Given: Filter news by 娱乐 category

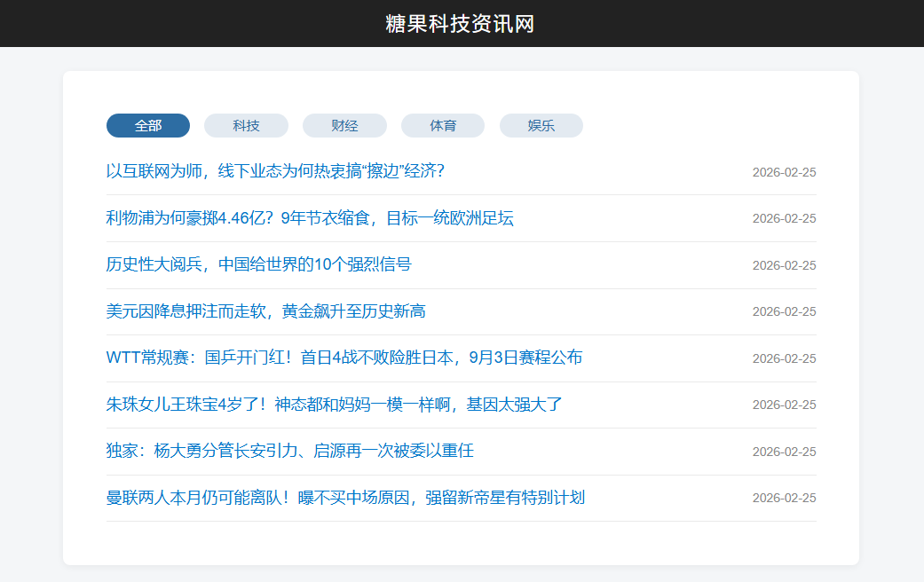Looking at the screenshot, I should tap(541, 126).
